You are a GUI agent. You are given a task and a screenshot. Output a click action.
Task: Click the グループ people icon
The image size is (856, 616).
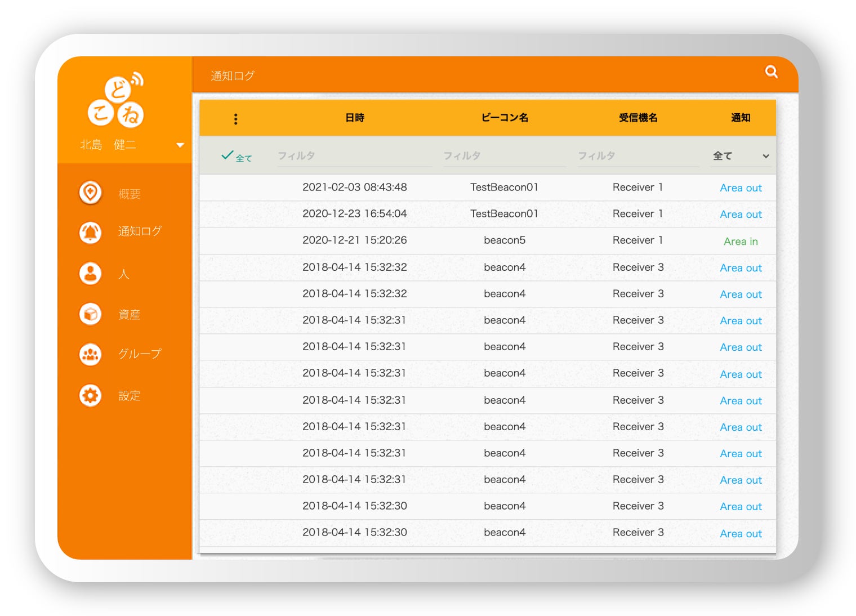pos(90,354)
